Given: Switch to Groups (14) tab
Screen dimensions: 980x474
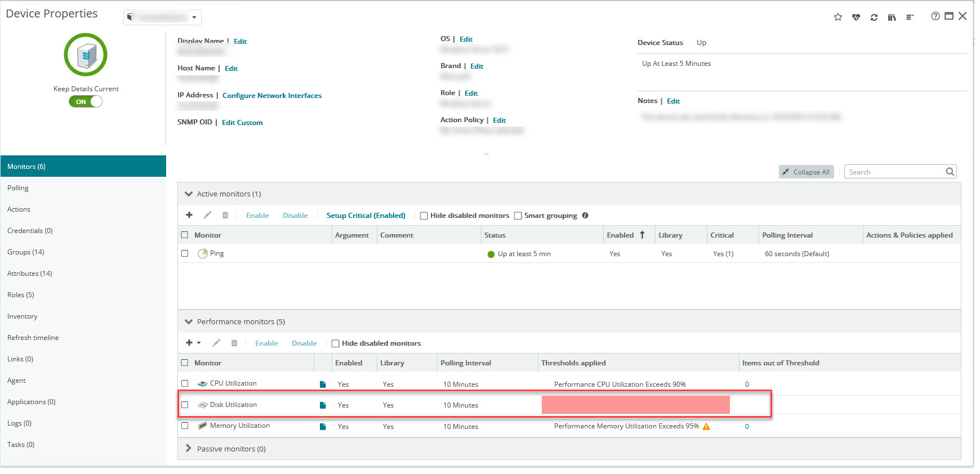Looking at the screenshot, I should 83,252.
